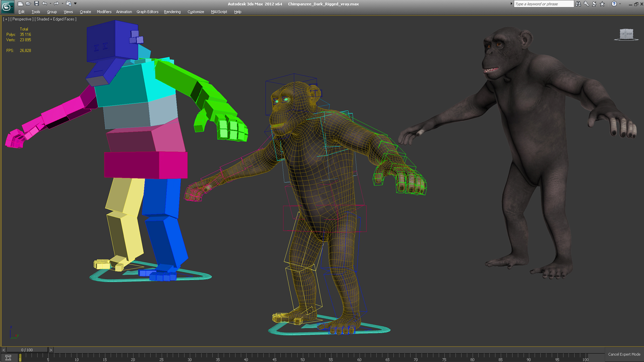Open the Rendering menu

point(172,12)
